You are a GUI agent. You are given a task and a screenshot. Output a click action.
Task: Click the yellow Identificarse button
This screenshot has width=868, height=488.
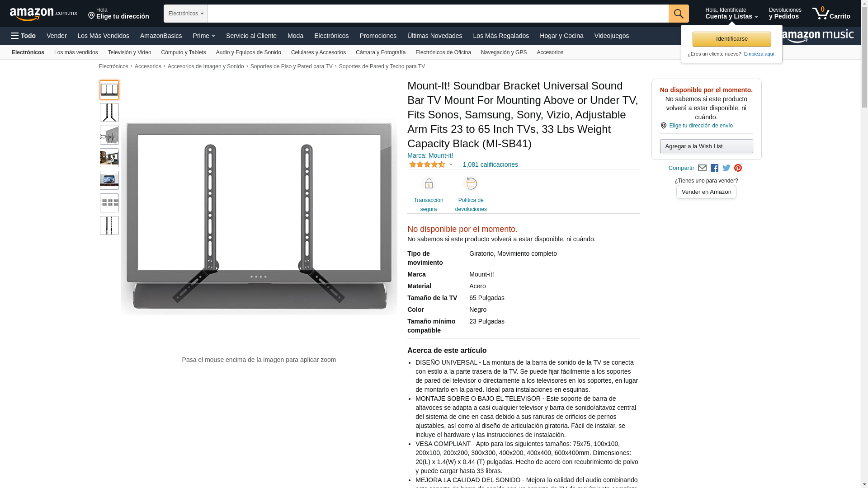[x=731, y=39]
